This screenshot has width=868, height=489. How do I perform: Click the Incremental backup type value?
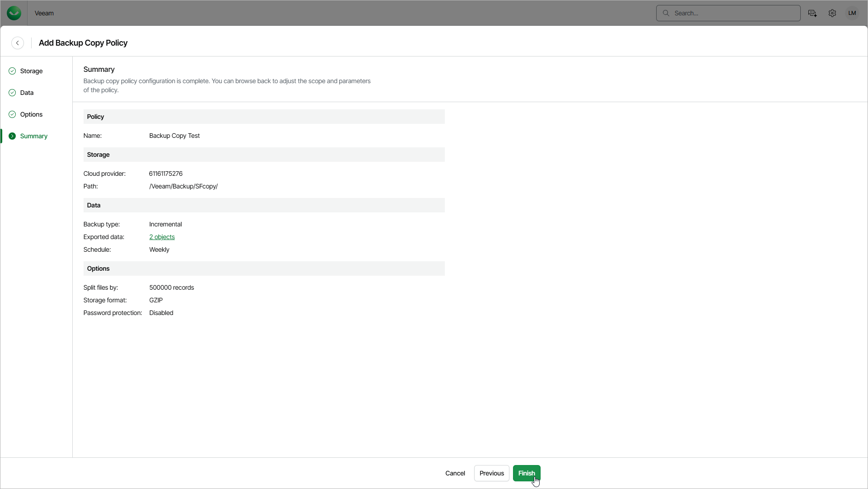(165, 224)
